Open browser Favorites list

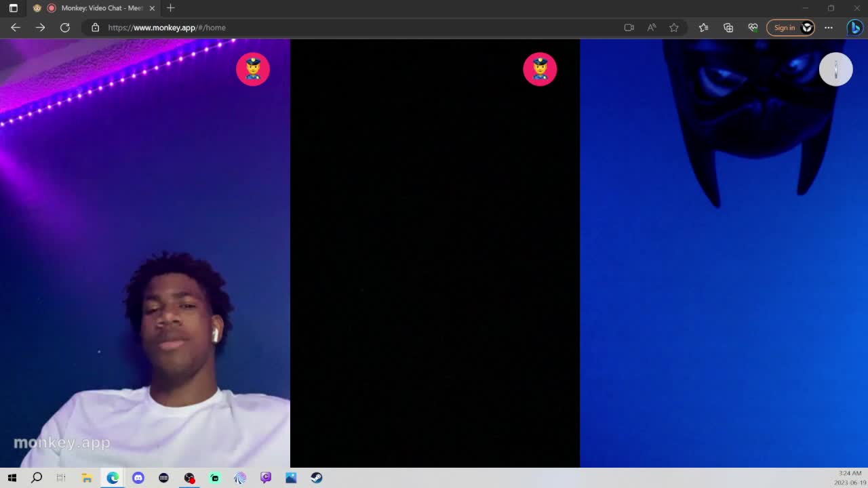click(703, 28)
